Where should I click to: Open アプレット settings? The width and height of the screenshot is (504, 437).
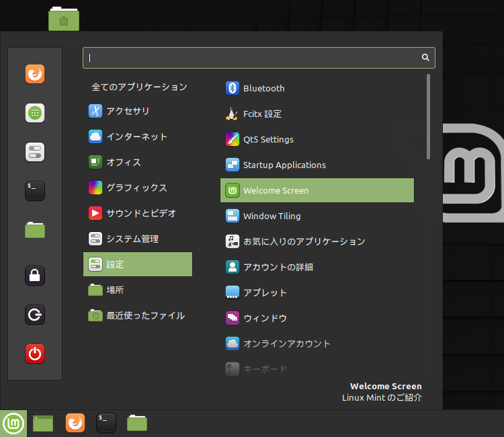pos(317,292)
